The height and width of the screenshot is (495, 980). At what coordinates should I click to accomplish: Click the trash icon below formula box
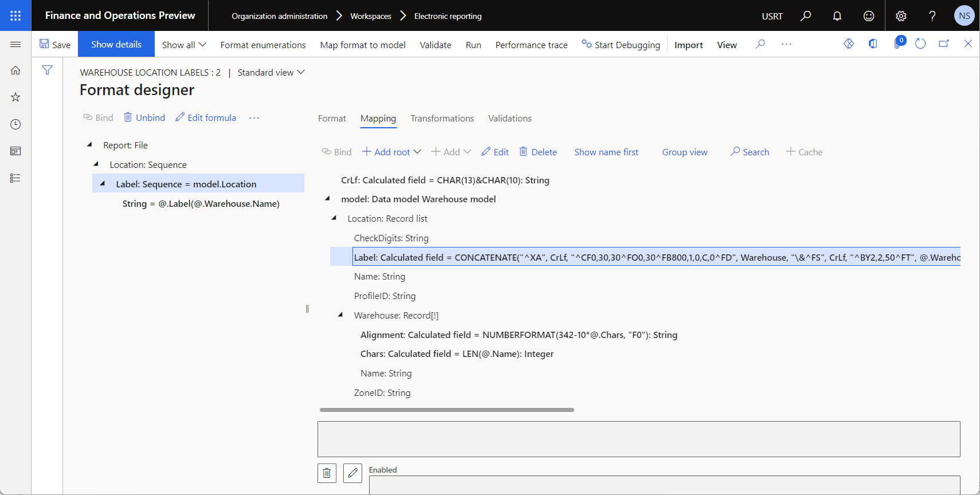tap(327, 473)
